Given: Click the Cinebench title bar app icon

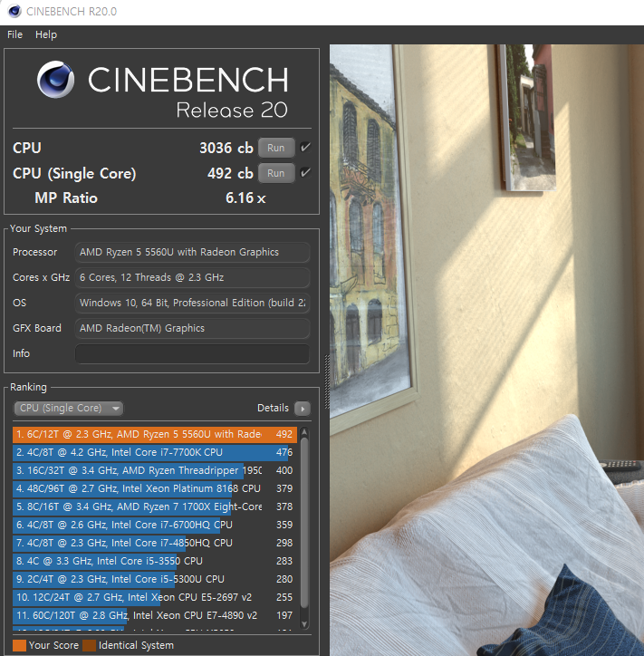Looking at the screenshot, I should point(14,11).
